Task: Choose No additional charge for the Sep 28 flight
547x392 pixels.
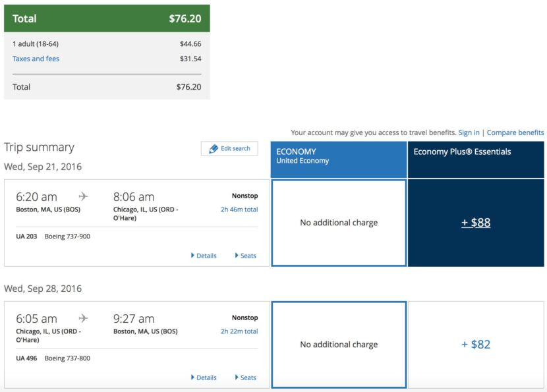Action: click(339, 345)
